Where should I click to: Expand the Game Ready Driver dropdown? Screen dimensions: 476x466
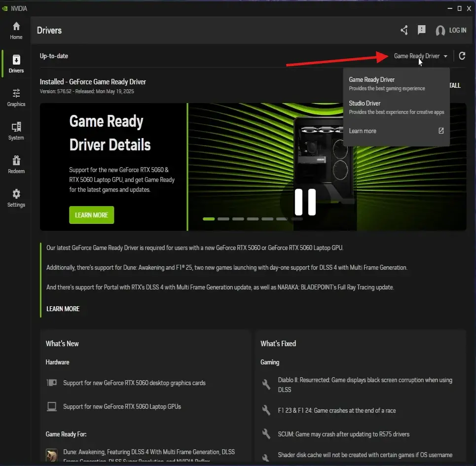tap(421, 56)
